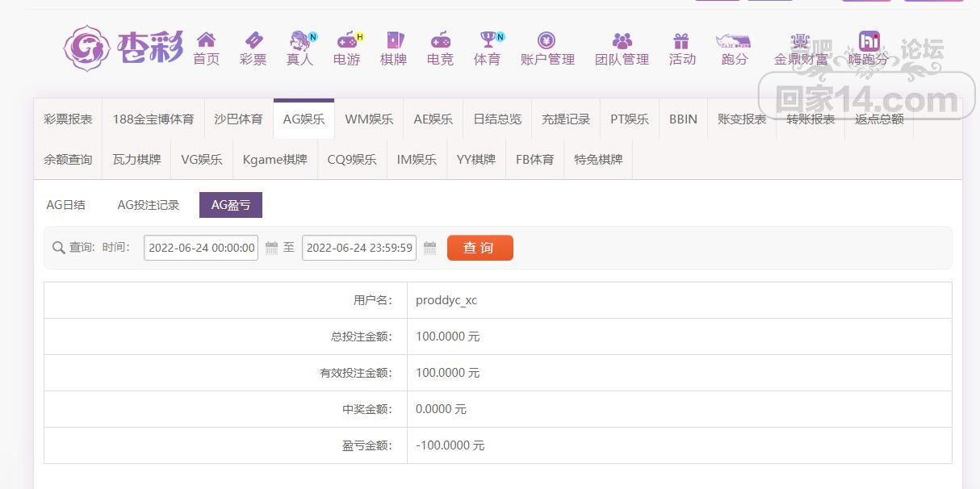Switch to the 沙巴体育 tab
980x489 pixels.
(238, 119)
